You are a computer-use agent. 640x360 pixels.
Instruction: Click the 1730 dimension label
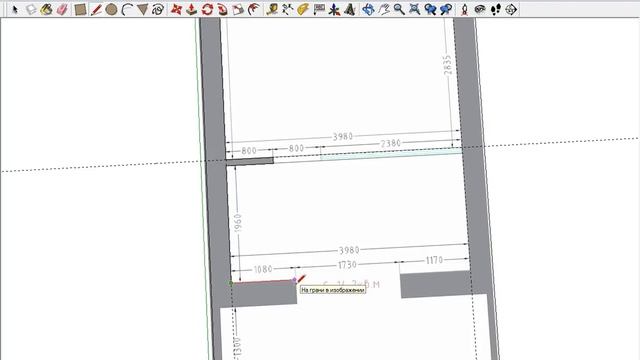point(347,265)
